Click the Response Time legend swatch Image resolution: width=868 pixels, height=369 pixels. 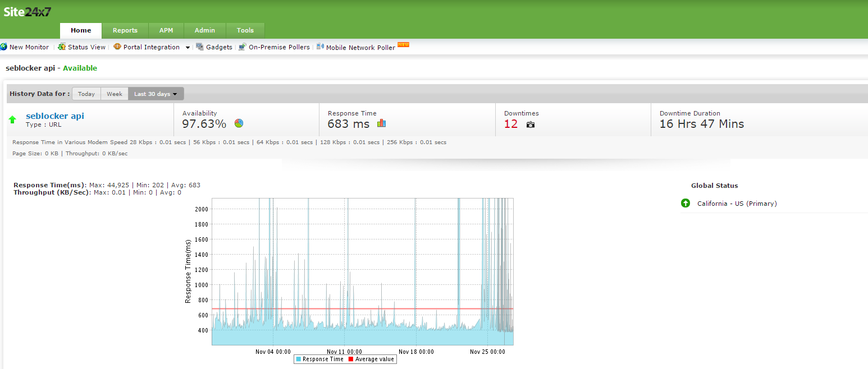299,359
